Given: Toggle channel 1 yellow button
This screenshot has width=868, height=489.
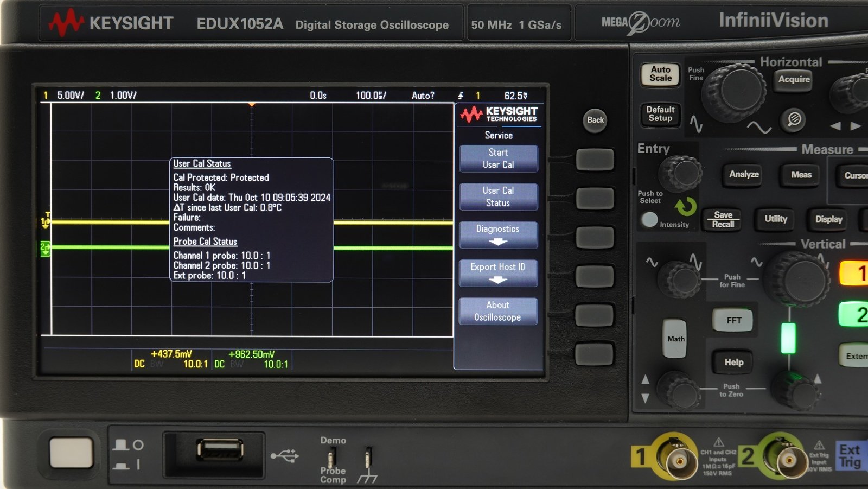Looking at the screenshot, I should tap(854, 274).
